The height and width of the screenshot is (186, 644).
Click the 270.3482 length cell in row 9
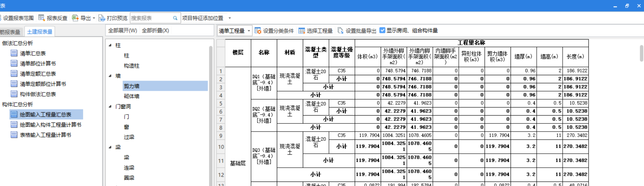576,135
